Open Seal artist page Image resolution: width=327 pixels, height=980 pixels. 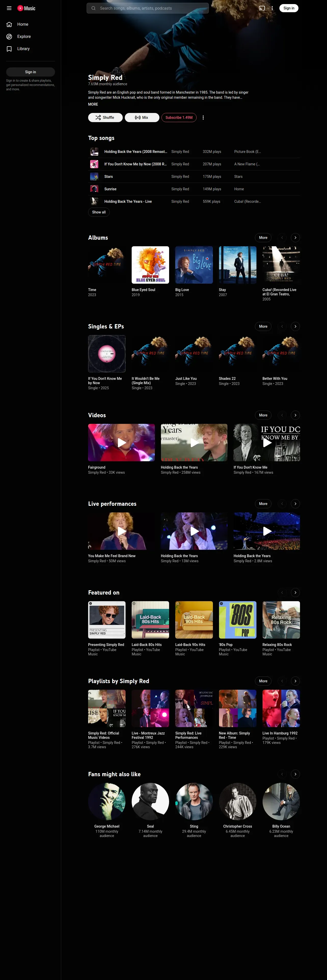pyautogui.click(x=150, y=802)
